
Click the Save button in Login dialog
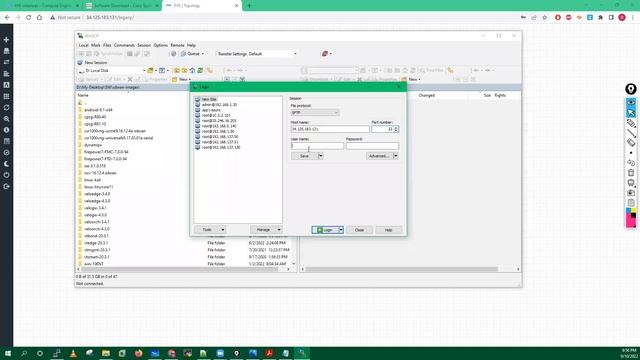304,156
